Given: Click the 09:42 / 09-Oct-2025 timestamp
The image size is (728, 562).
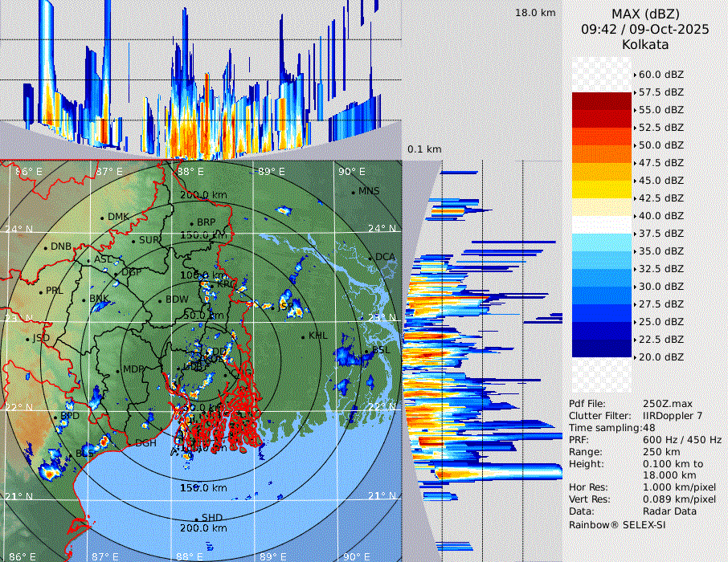Looking at the screenshot, I should 644,29.
